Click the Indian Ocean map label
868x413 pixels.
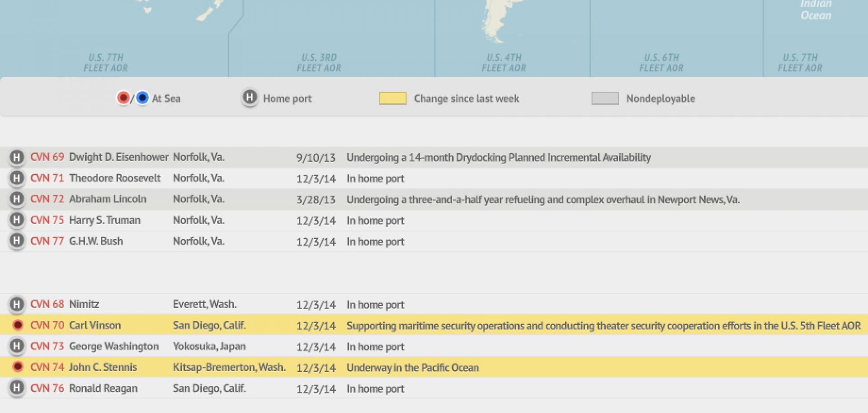coord(816,10)
